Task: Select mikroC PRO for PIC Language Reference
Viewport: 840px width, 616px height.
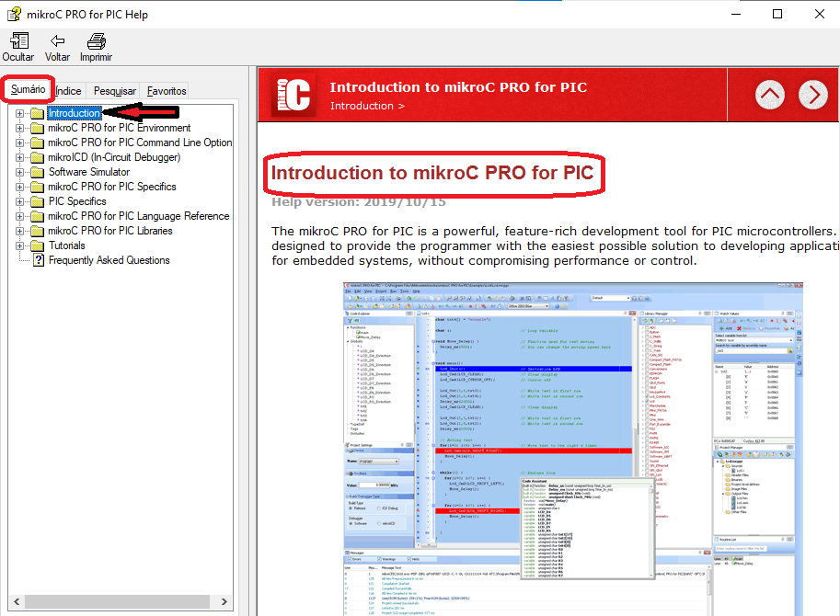Action: point(138,216)
